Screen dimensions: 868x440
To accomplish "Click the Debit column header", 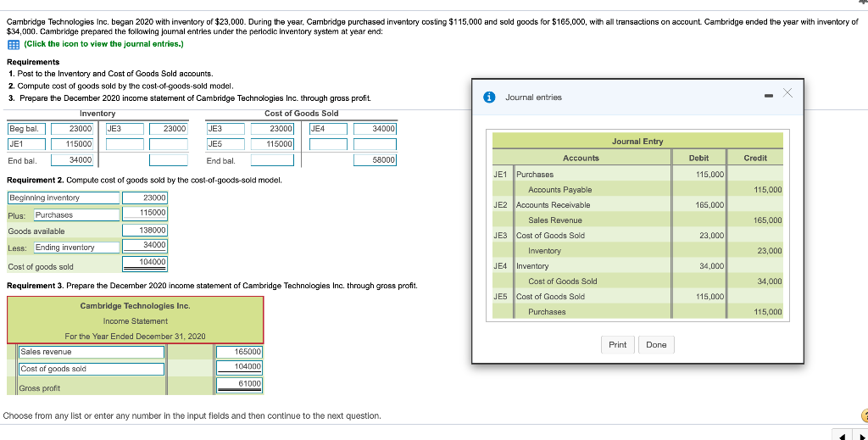I will point(698,159).
